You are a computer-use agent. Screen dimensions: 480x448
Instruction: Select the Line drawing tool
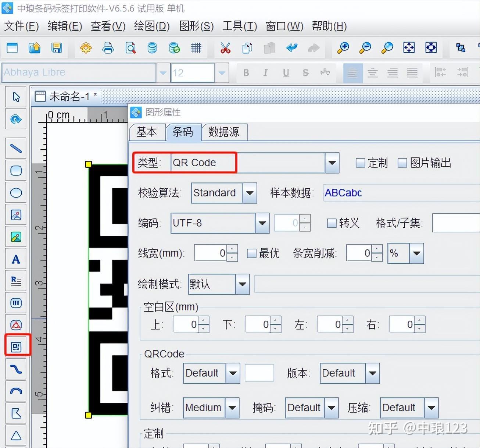(16, 148)
